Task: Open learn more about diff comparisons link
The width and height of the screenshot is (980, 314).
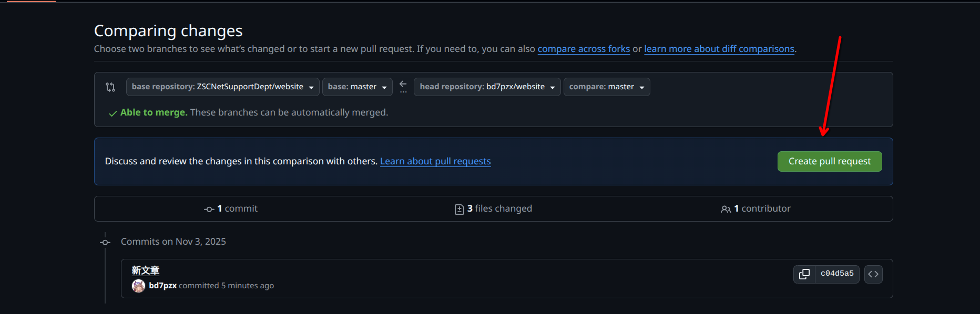Action: click(x=719, y=49)
